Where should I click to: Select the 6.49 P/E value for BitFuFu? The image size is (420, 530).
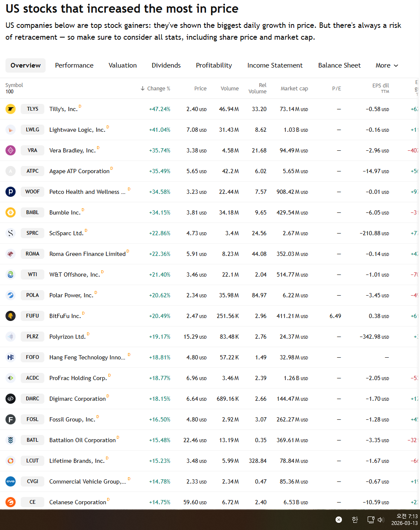click(x=335, y=316)
